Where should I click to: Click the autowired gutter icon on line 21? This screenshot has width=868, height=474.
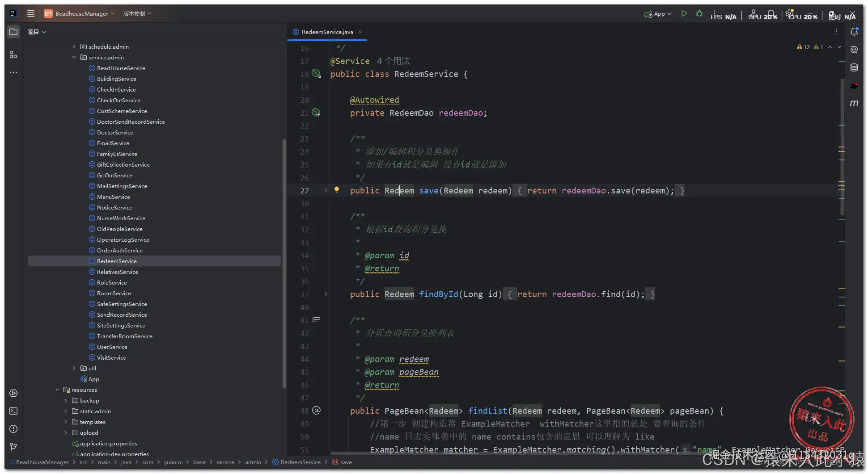[x=316, y=113]
